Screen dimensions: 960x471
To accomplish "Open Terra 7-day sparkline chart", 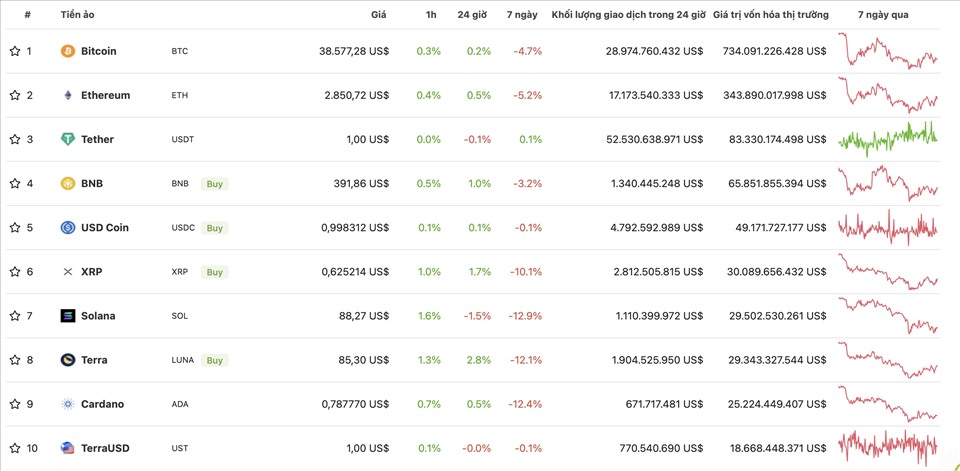I will (888, 360).
